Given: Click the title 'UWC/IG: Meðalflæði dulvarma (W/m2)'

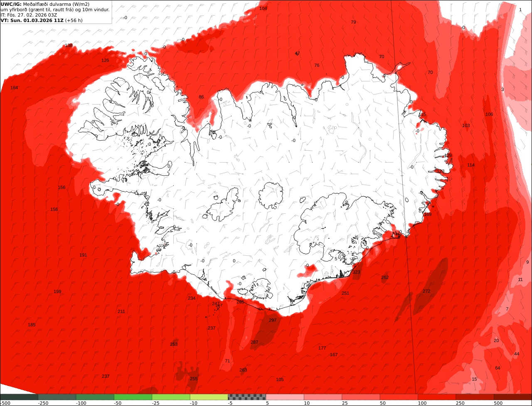Looking at the screenshot, I should click(45, 4).
